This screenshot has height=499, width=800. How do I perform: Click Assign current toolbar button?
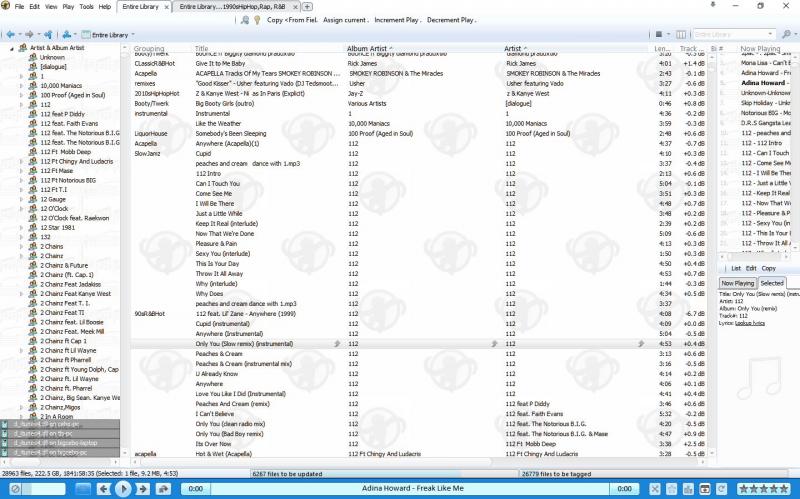(x=345, y=20)
